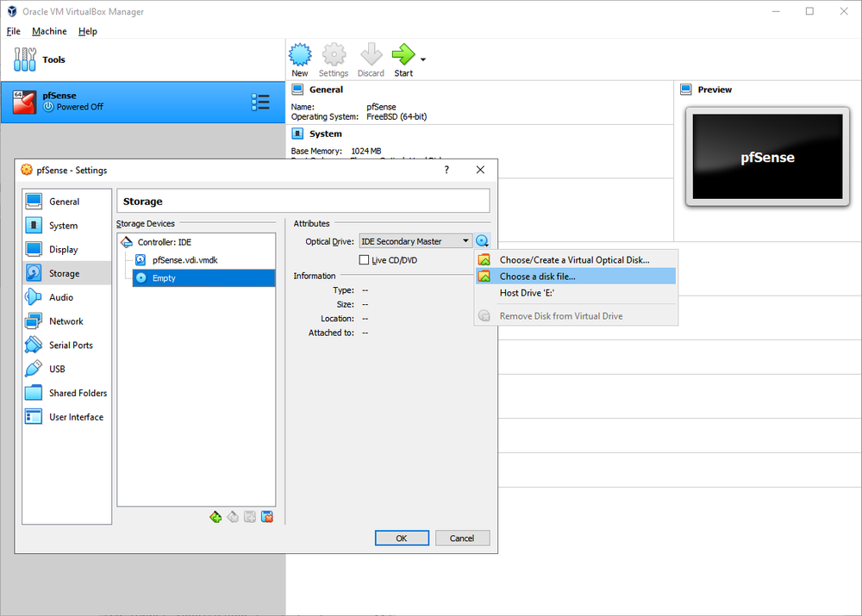Click the add storage attachment icon

point(250,517)
